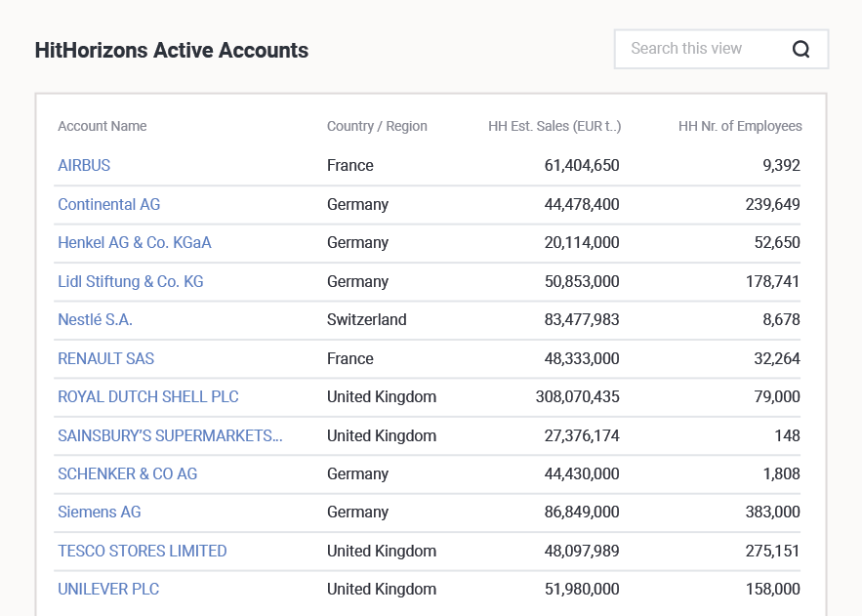Sort by Country / Region column header
Screen dimensions: 862x616
point(377,126)
